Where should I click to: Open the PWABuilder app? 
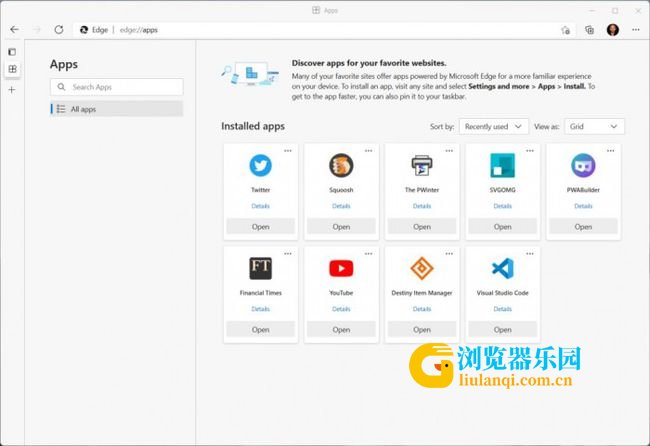(583, 227)
